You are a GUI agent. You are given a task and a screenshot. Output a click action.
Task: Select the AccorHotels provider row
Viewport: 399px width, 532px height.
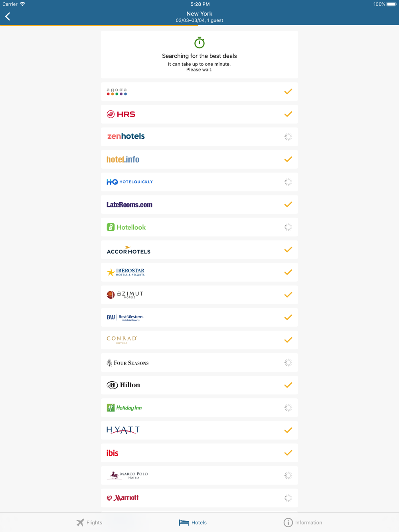199,250
